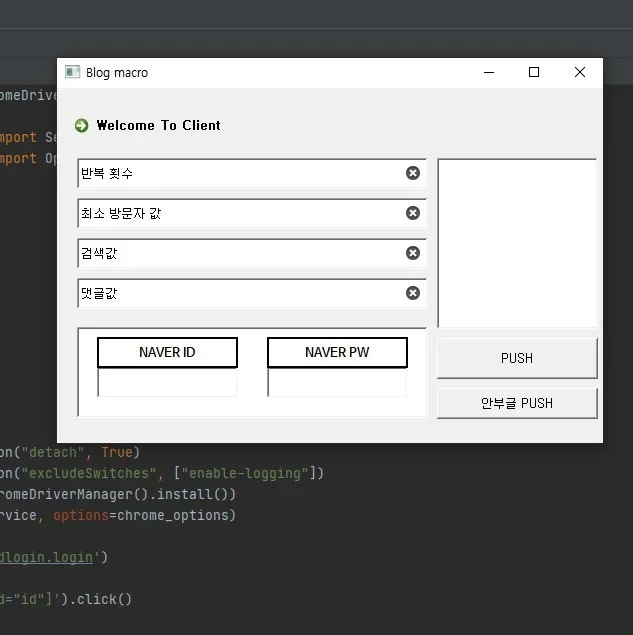Screen dimensions: 633x635
Task: Click the Blog macro window title icon
Action: (72, 72)
